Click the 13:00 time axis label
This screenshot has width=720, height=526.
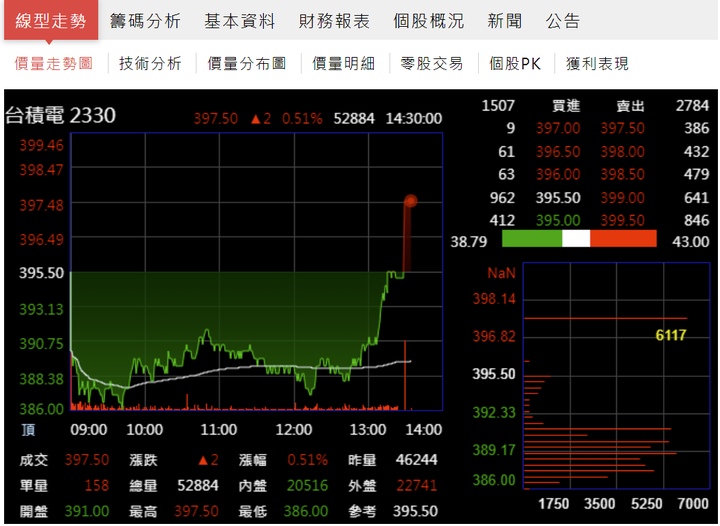pyautogui.click(x=368, y=430)
